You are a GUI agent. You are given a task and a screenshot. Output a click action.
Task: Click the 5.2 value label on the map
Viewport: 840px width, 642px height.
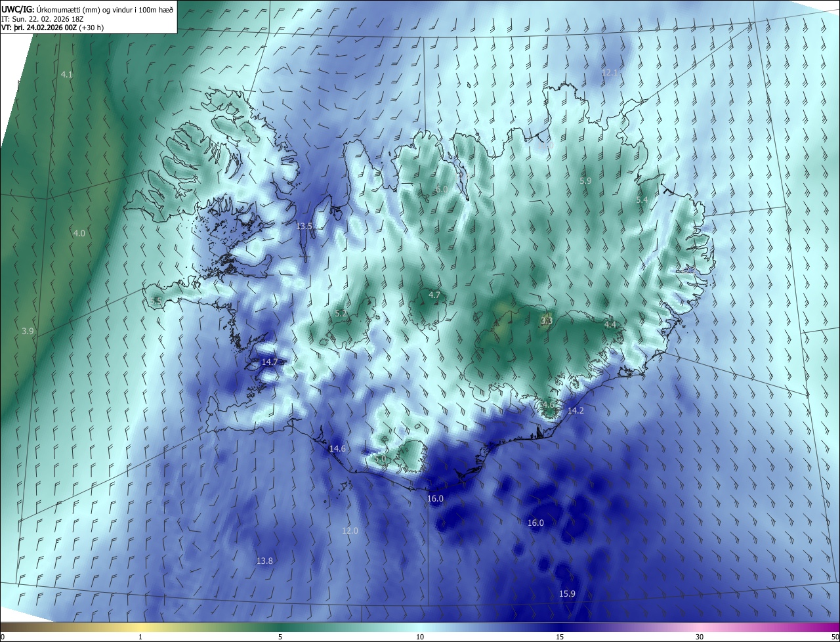(341, 314)
